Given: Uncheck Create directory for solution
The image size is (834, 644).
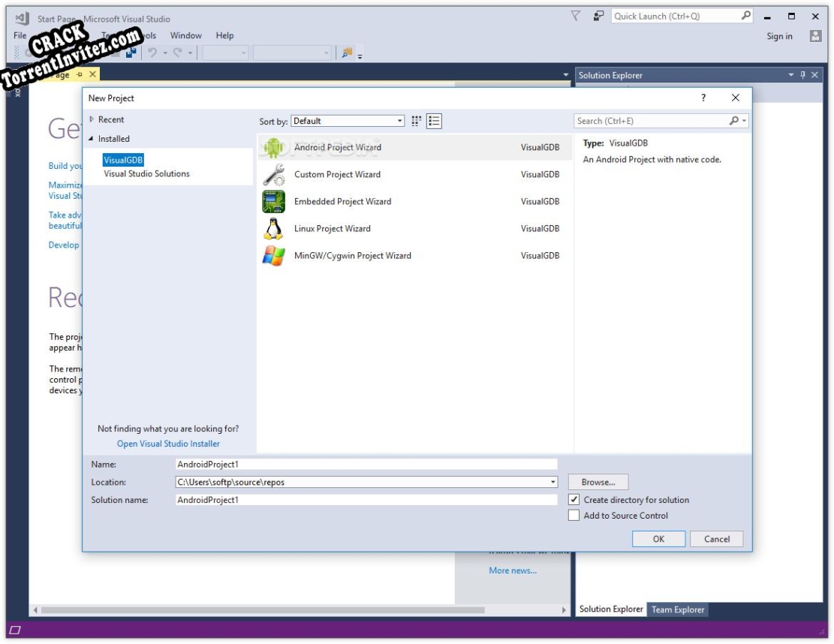Looking at the screenshot, I should (574, 500).
